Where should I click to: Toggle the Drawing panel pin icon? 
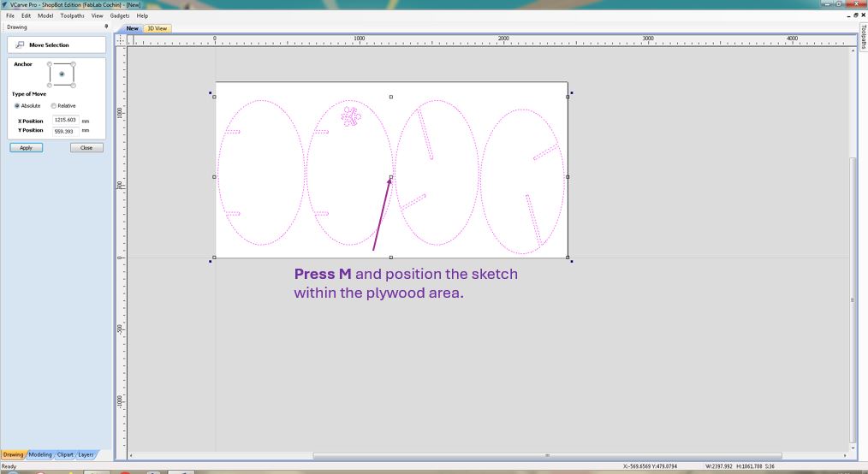click(106, 27)
